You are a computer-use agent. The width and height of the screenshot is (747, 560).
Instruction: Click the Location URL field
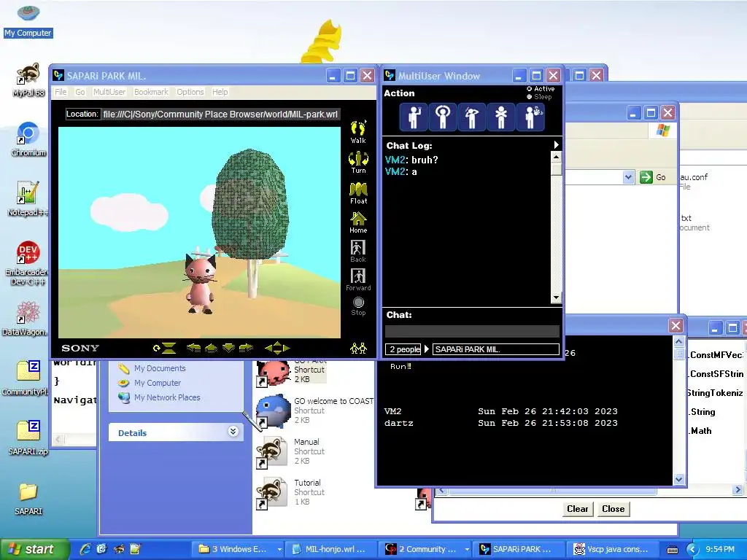[220, 114]
